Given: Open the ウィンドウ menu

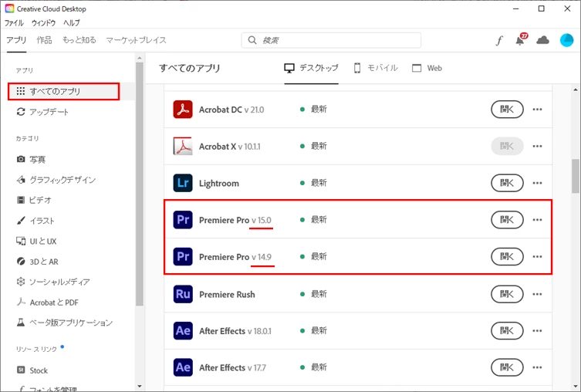Looking at the screenshot, I should pos(43,22).
